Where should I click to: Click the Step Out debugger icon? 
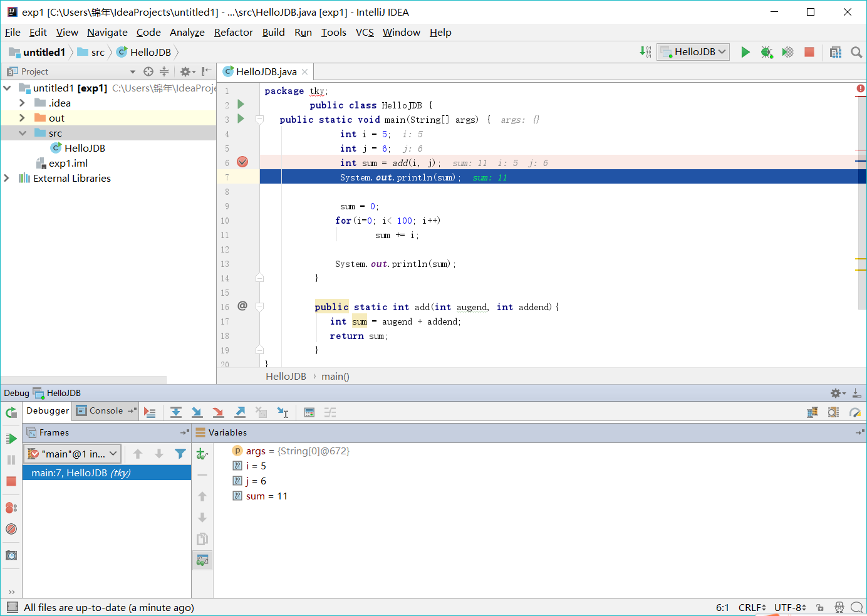[240, 412]
